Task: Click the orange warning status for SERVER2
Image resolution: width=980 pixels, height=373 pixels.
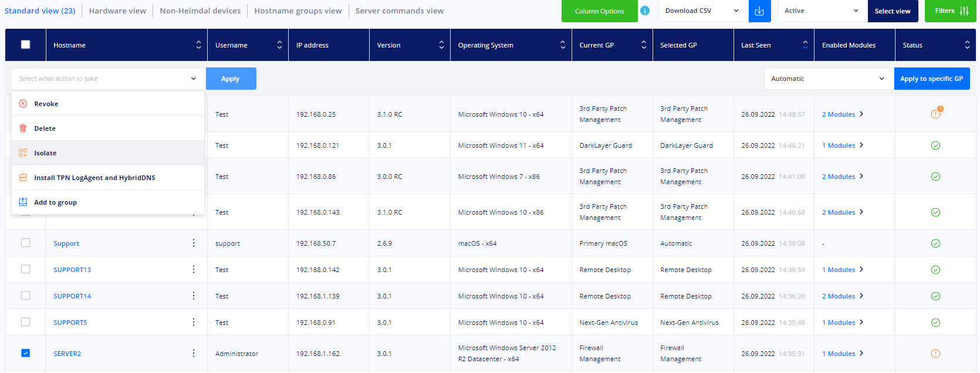Action: [x=936, y=354]
